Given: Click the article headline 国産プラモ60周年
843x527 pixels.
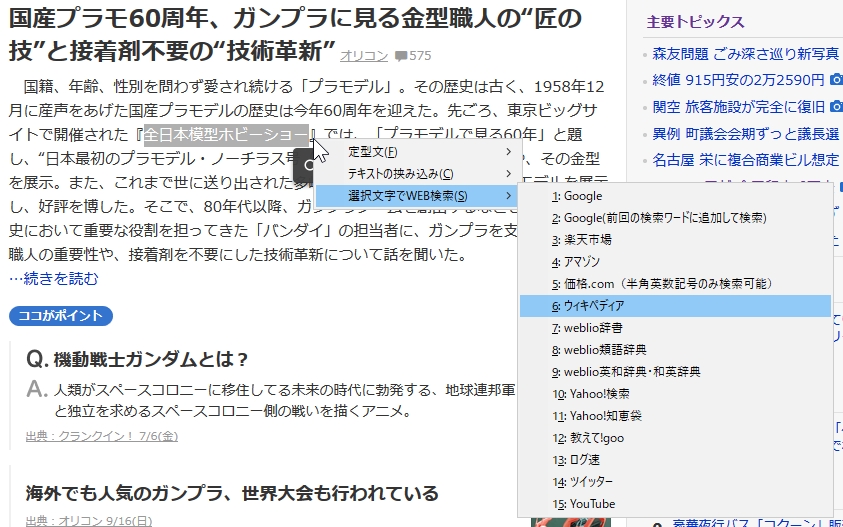Looking at the screenshot, I should (x=295, y=34).
